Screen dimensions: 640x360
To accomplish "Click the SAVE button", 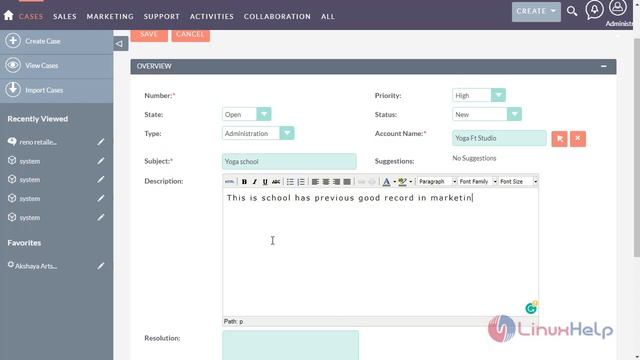I will coord(149,35).
